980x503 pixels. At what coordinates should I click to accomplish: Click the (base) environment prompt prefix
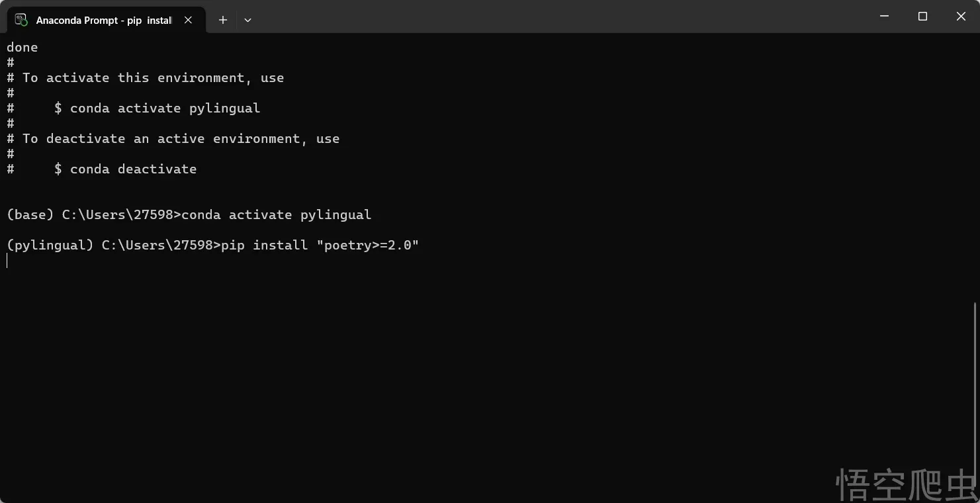[30, 215]
